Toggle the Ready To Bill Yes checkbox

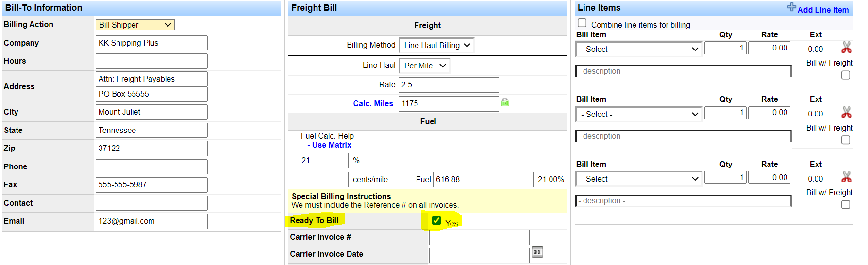pyautogui.click(x=436, y=220)
